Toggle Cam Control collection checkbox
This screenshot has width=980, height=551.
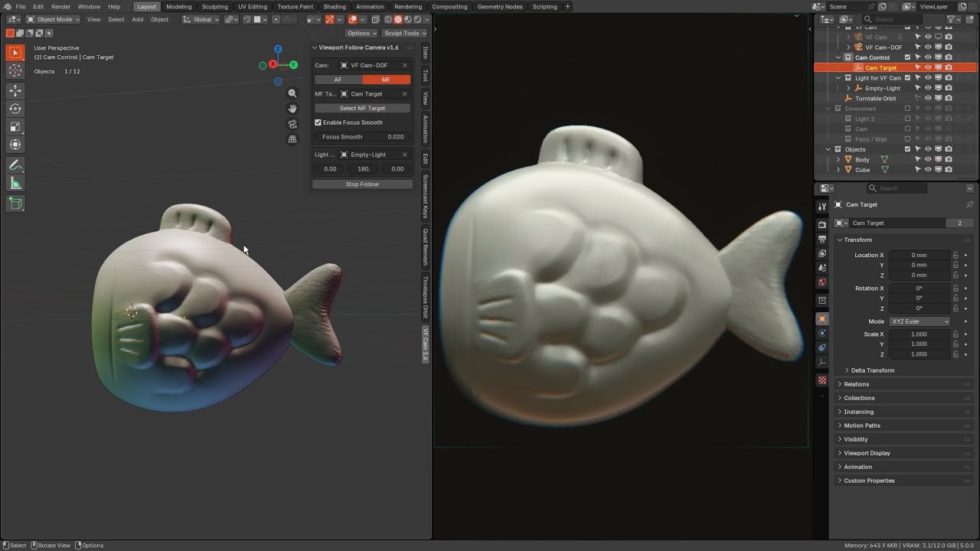point(908,57)
